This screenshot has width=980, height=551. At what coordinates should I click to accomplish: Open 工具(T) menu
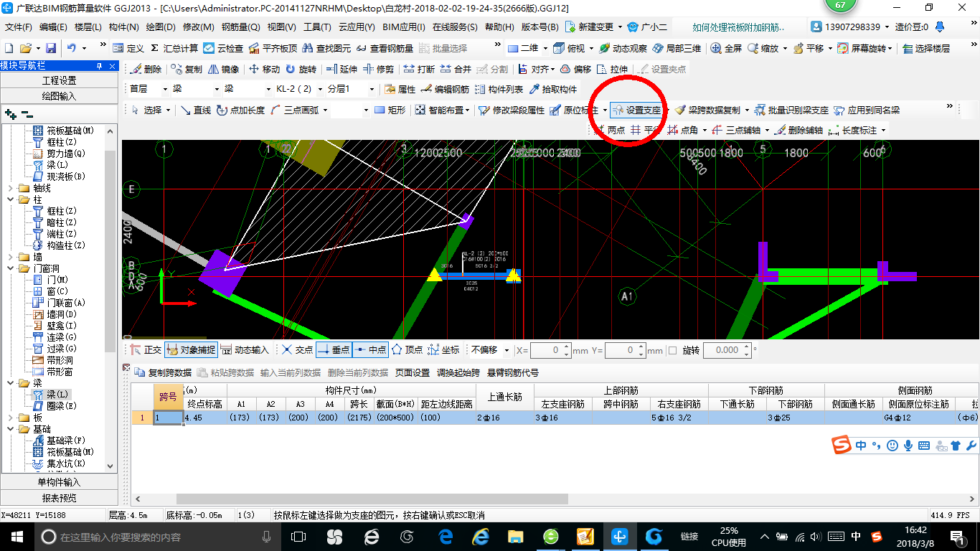coord(317,27)
